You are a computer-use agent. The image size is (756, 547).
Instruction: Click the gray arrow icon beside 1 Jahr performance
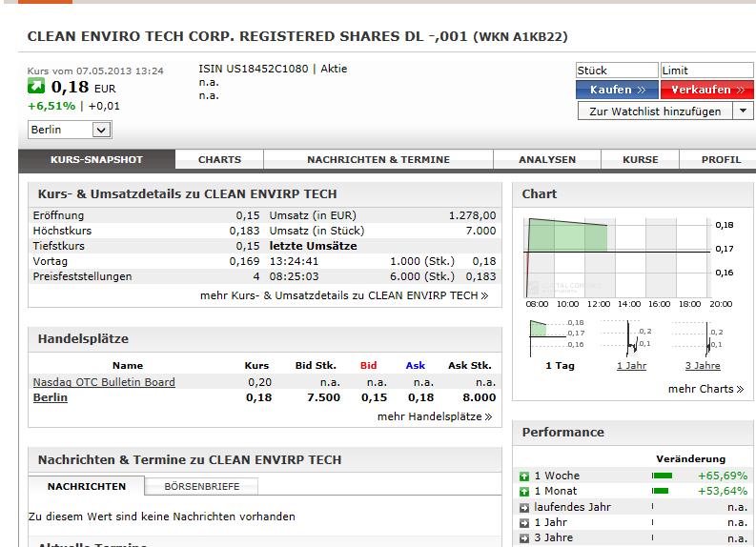[524, 523]
